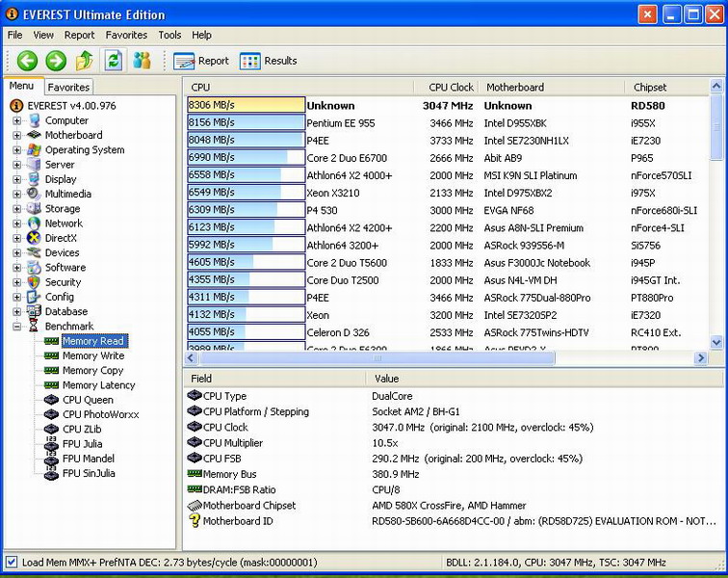Open the Help menu

pos(201,35)
